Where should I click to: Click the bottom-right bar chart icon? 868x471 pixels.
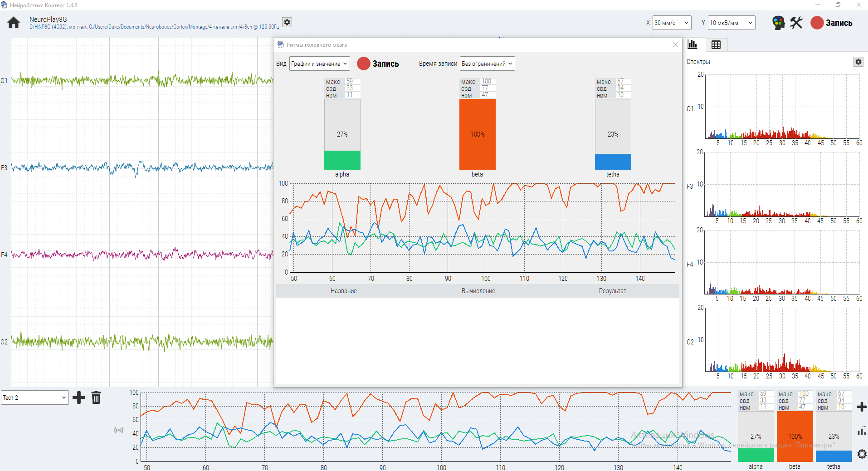(862, 431)
